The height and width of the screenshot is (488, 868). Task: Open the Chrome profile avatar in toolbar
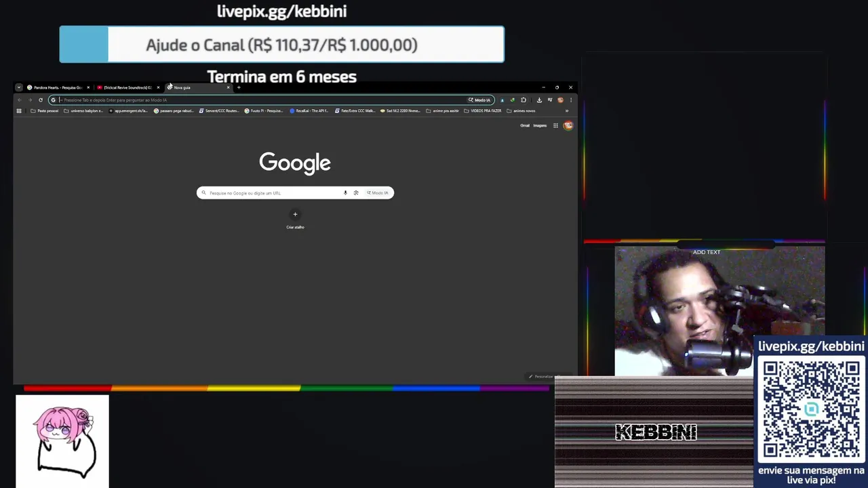pos(560,100)
